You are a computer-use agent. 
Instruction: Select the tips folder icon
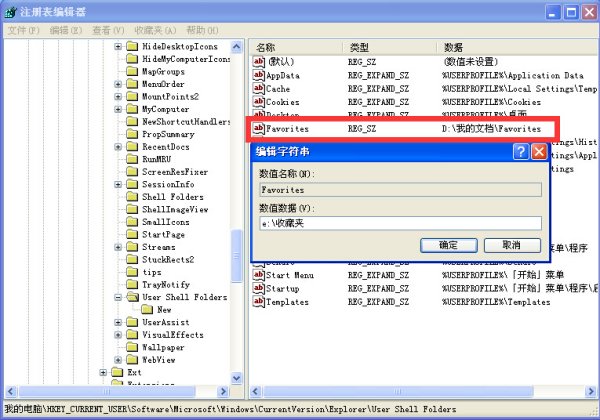(x=132, y=272)
